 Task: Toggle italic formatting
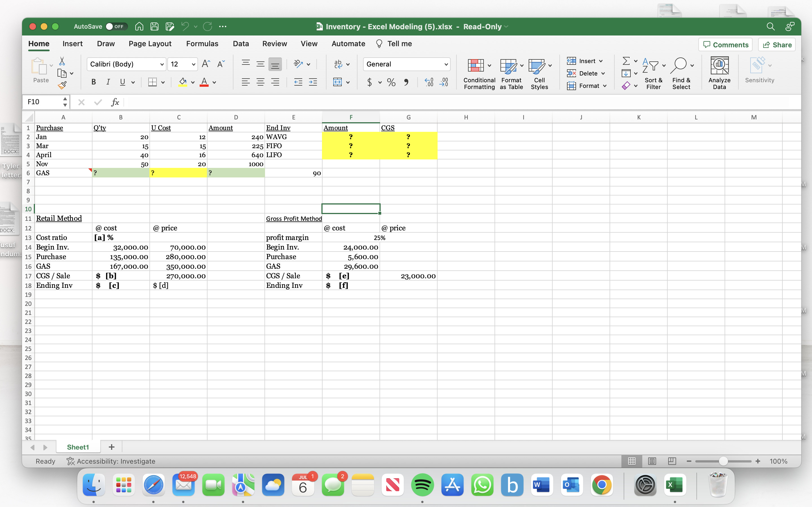pos(108,82)
